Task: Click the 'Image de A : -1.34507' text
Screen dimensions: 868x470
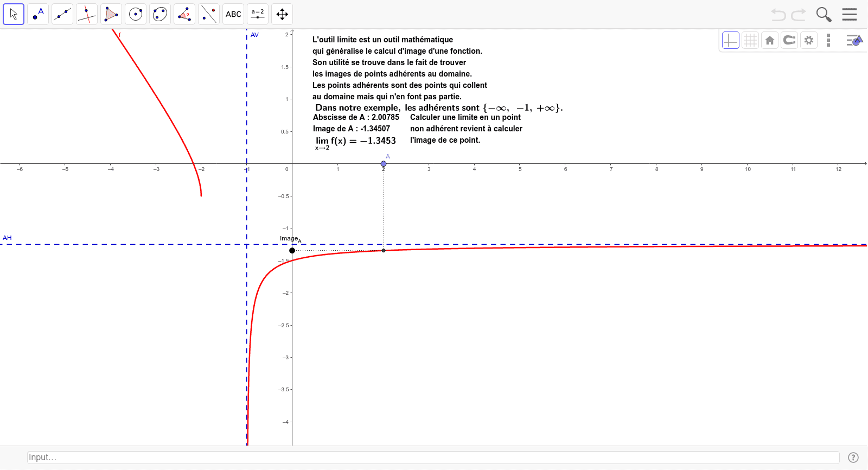Action: pyautogui.click(x=352, y=129)
